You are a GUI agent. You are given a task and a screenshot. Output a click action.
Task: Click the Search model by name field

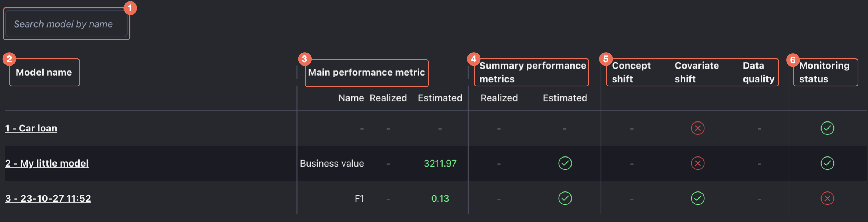point(66,24)
